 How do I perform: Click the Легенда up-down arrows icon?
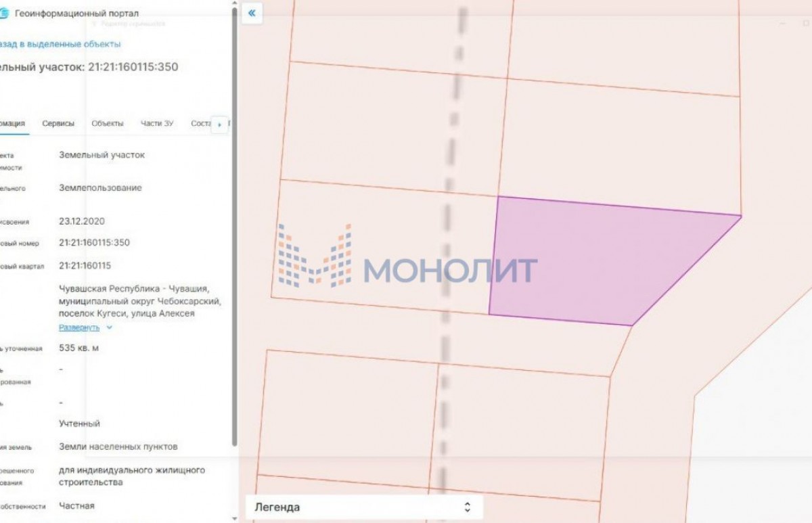point(466,507)
